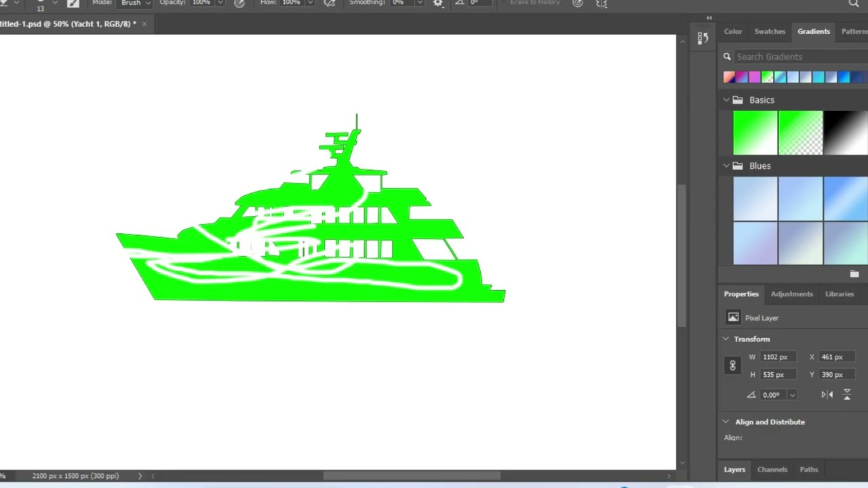Select green to transparent Basics gradient
868x488 pixels.
(x=800, y=133)
